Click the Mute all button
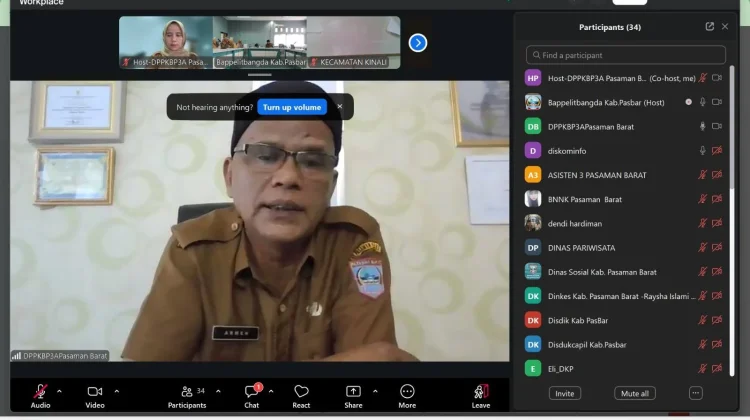This screenshot has width=750, height=420. coord(635,393)
